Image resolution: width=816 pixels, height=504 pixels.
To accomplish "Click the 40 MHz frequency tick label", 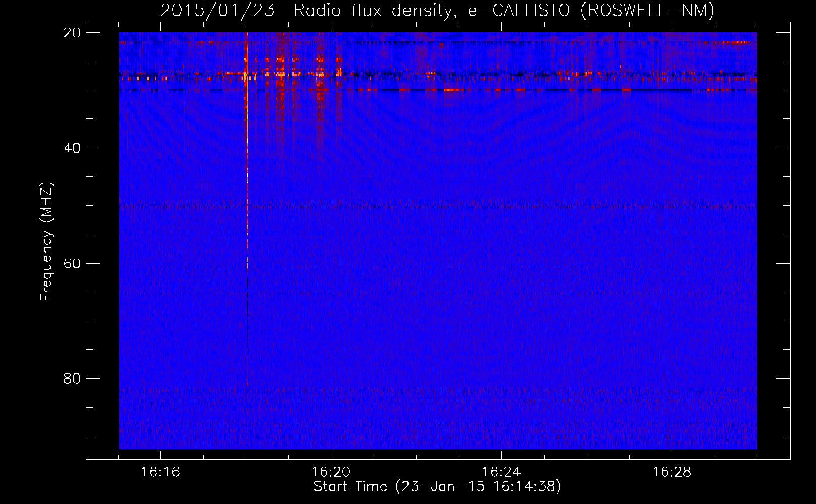I will (72, 148).
